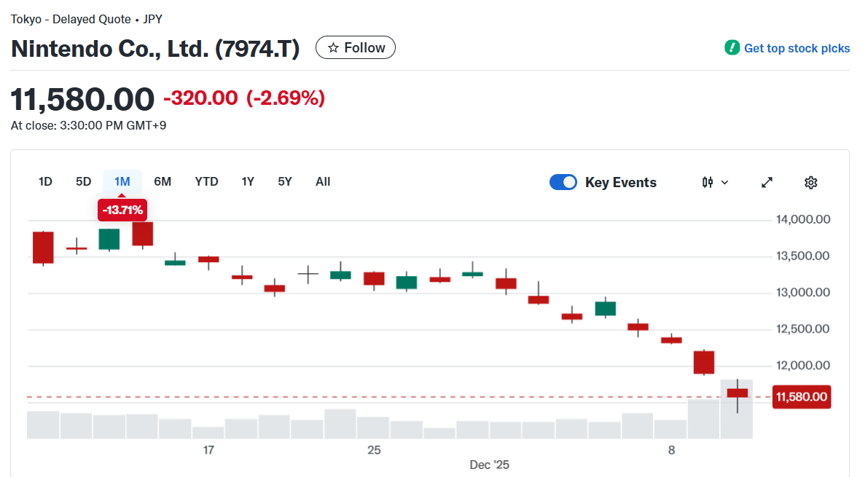Click the 11,580.00 current price marker
Screen dimensions: 868x477
point(802,397)
